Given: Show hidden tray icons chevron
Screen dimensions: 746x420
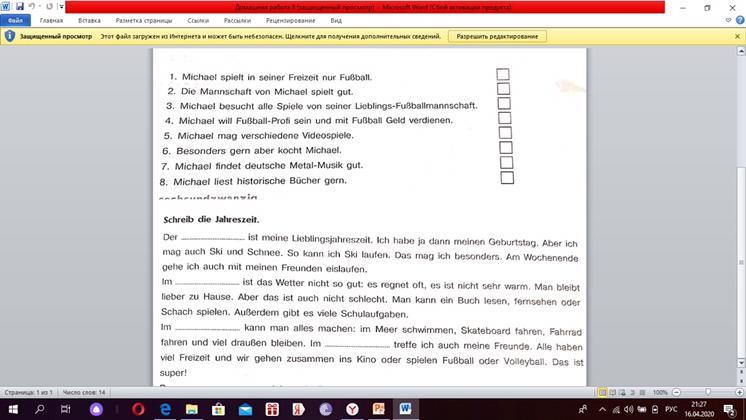Looking at the screenshot, I should 602,409.
